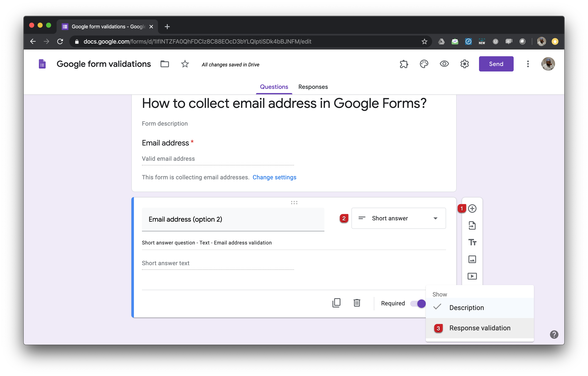This screenshot has height=376, width=588.
Task: Open the compass extension icon
Action: [468, 41]
